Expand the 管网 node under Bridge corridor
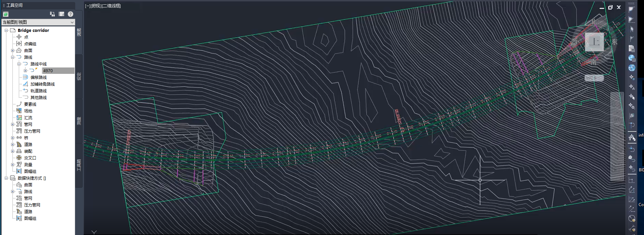This screenshot has height=235, width=644. [12, 124]
